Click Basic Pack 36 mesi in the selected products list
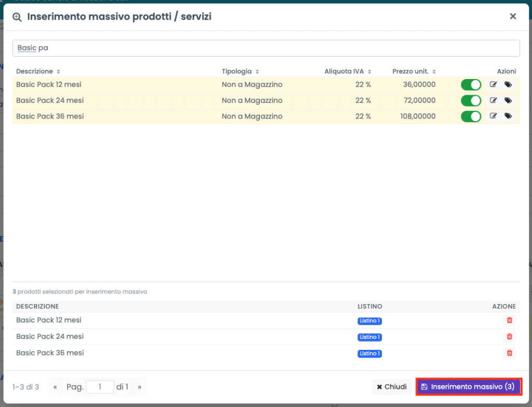 click(x=49, y=353)
